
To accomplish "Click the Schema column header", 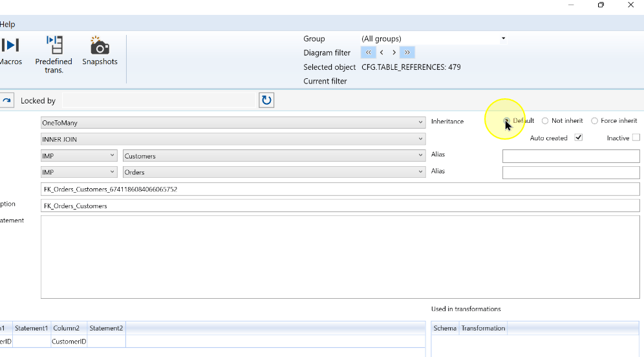I will coord(445,329).
